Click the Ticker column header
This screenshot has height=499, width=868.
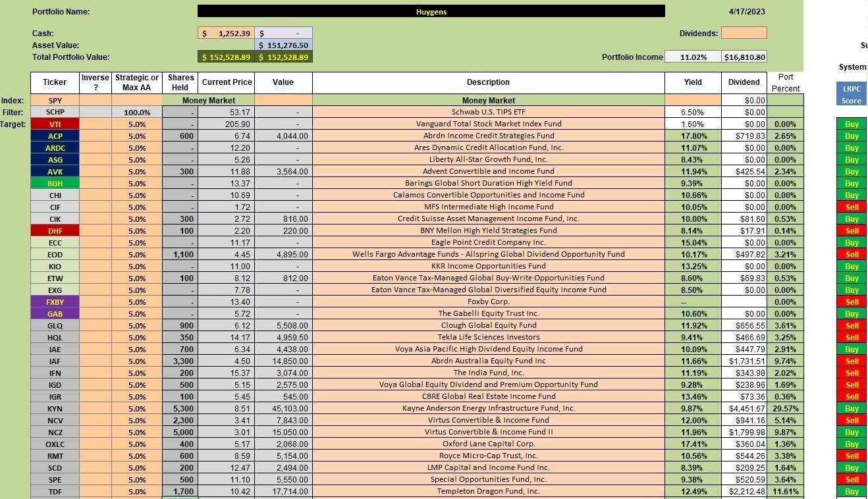(x=55, y=82)
